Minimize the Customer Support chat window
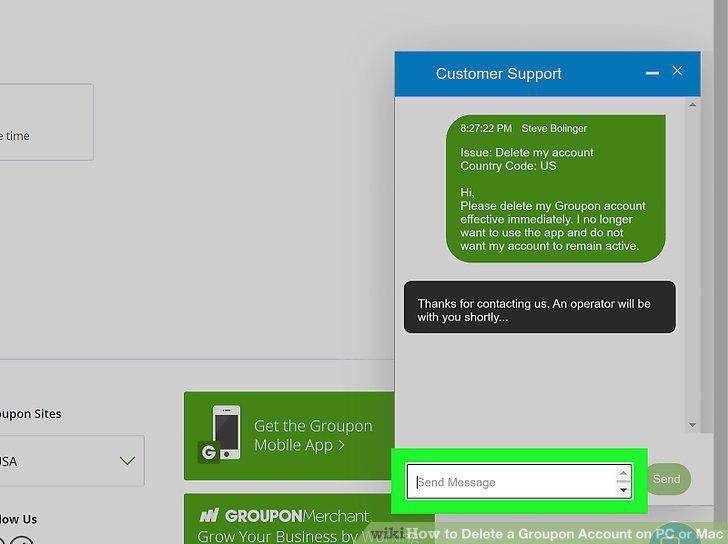The width and height of the screenshot is (728, 544). coord(652,73)
